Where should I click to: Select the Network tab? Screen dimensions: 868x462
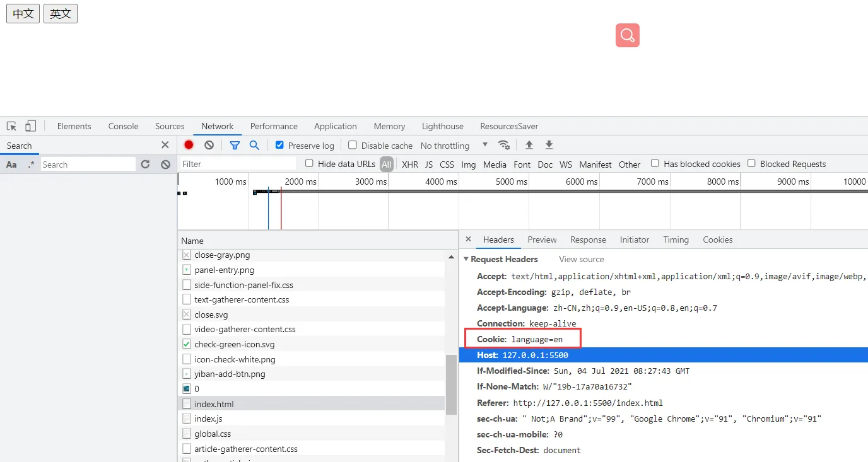click(218, 126)
